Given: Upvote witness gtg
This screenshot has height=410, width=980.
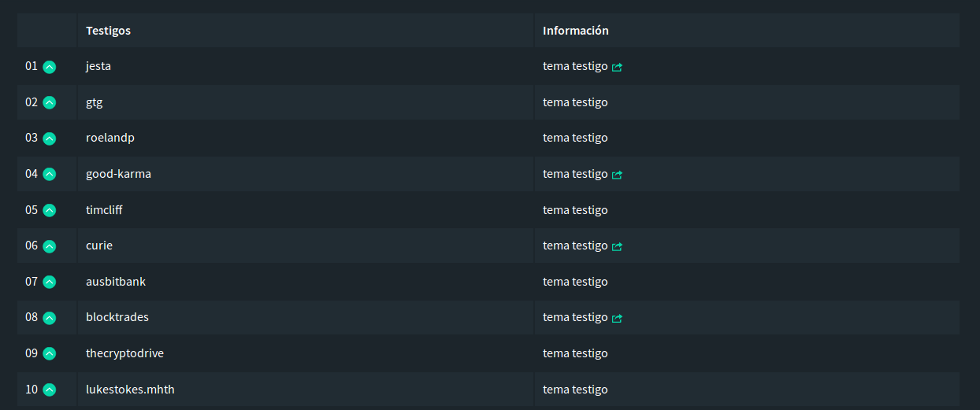Looking at the screenshot, I should tap(50, 102).
